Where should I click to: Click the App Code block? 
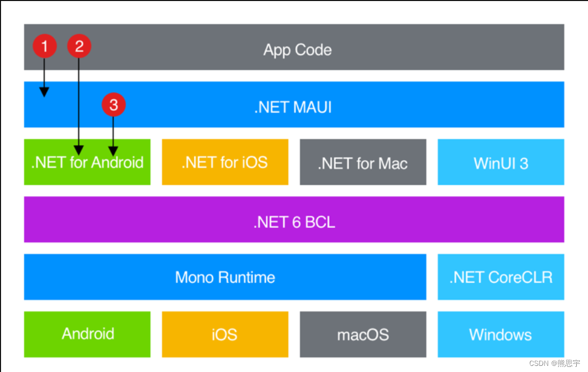pos(294,47)
